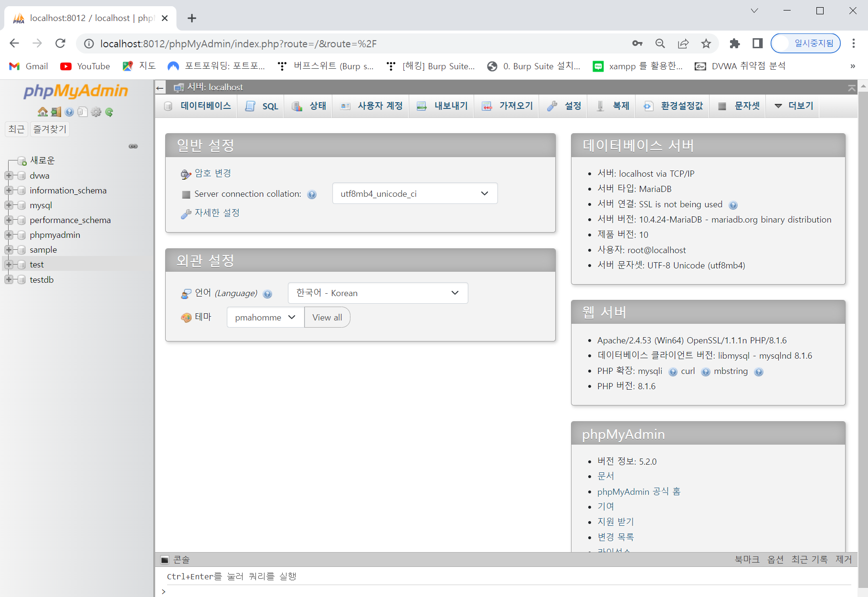Click the collapse top bar icon beside server breadcrumb
The width and height of the screenshot is (868, 597).
click(x=852, y=87)
